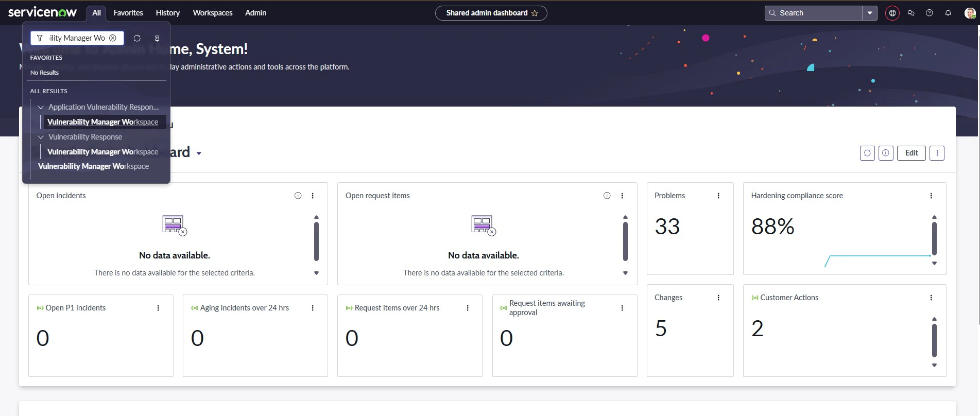
Task: Show info for Open incidents widget
Action: (298, 196)
